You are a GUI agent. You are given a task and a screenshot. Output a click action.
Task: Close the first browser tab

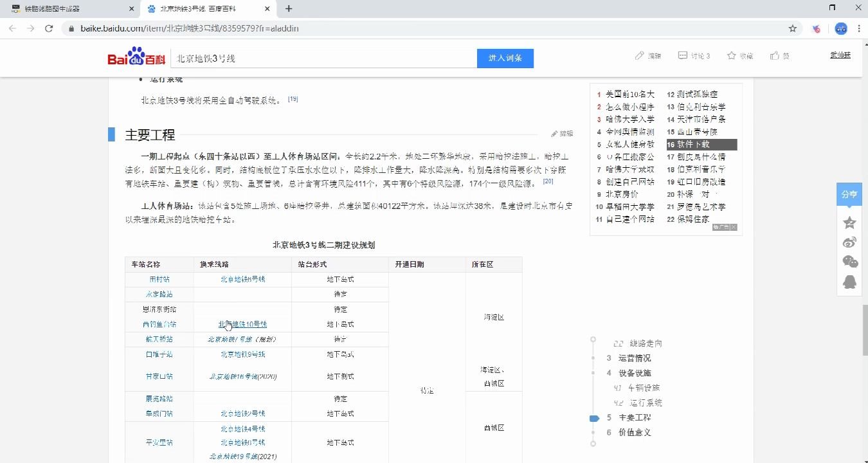click(x=131, y=8)
